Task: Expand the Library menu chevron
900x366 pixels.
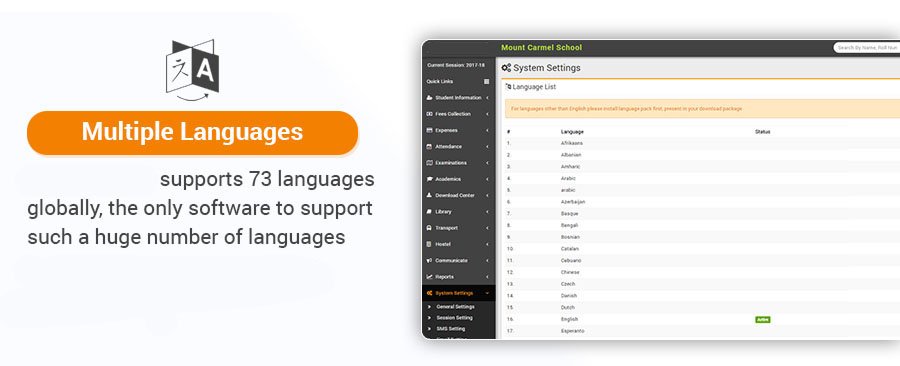Action: [x=487, y=212]
